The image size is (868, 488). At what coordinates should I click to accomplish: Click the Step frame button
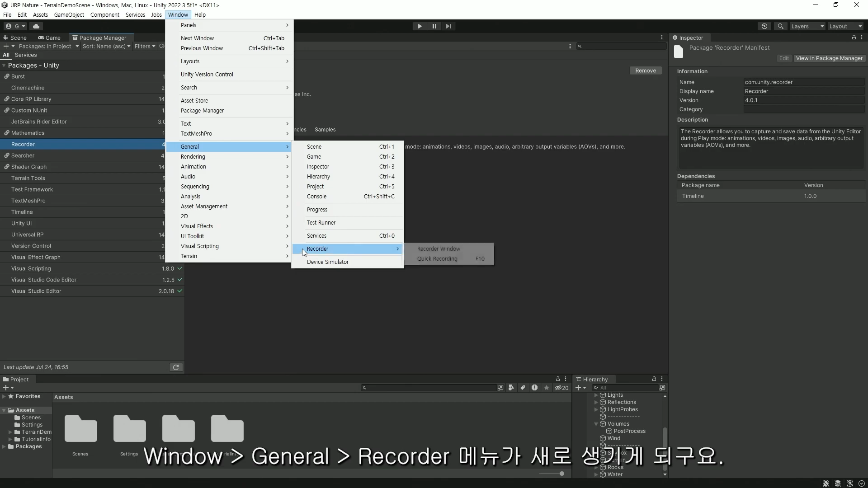(x=448, y=26)
